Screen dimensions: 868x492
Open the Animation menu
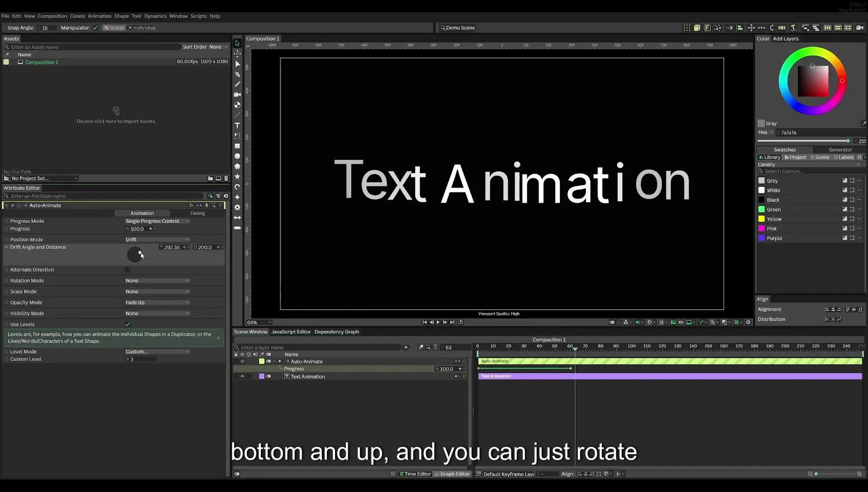[x=99, y=16]
